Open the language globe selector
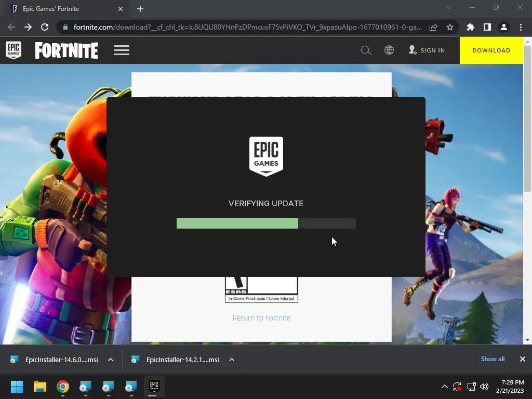This screenshot has height=399, width=532. tap(389, 50)
